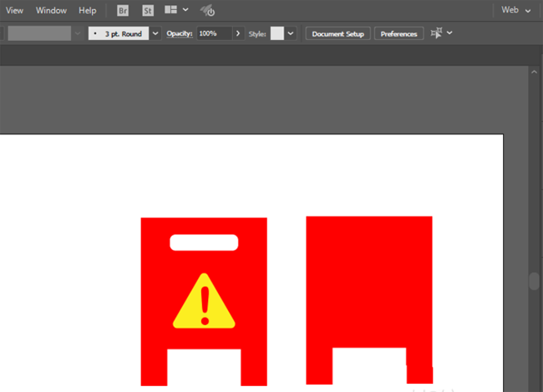Open the View menu
Viewport: 543px width, 392px height.
tap(14, 10)
